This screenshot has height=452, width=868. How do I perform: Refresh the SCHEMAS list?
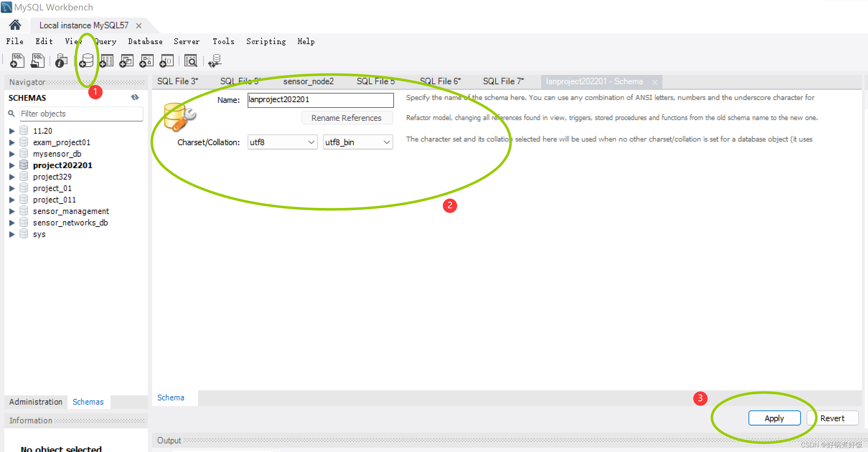[x=135, y=97]
